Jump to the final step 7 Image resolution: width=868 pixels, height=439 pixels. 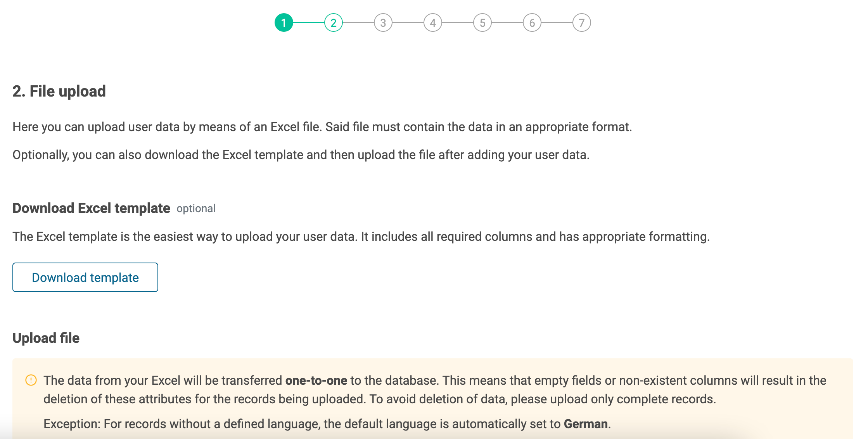coord(581,23)
